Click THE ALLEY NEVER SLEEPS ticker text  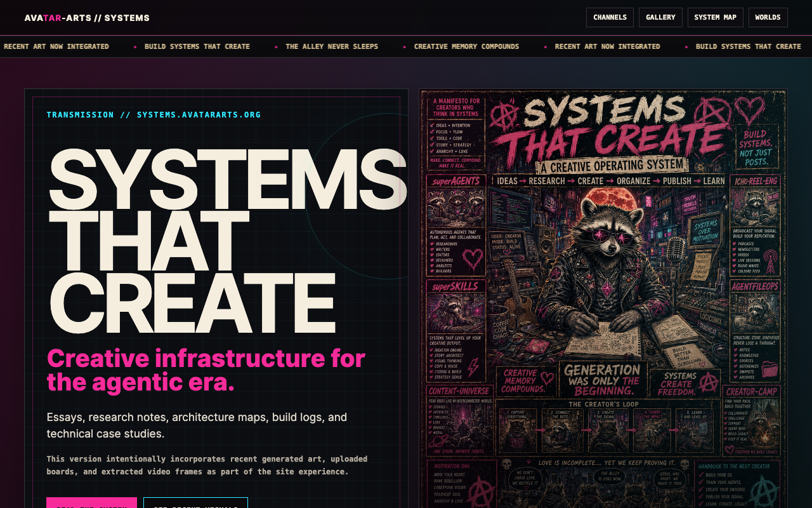332,46
